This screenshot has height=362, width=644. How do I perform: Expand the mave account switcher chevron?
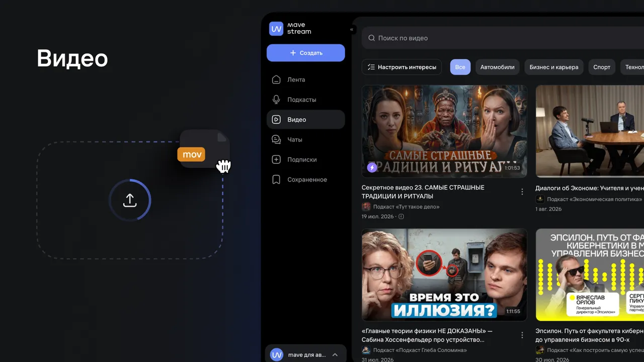click(x=335, y=355)
